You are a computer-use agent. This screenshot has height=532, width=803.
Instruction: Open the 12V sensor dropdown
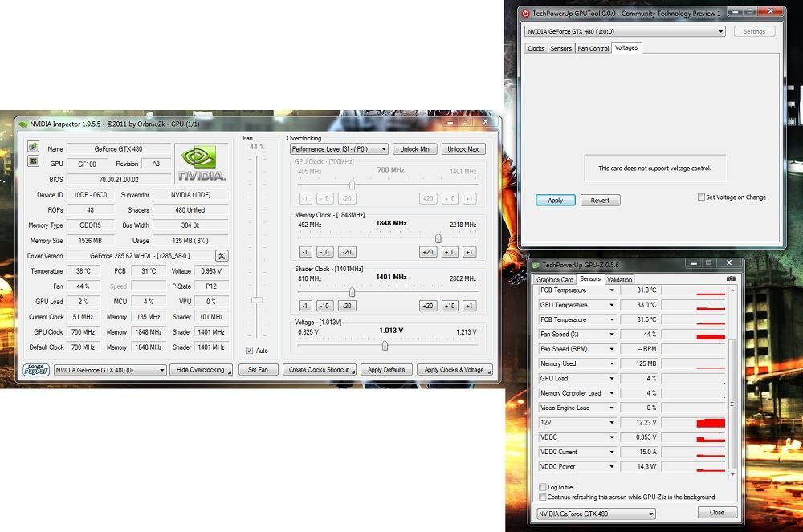coord(611,423)
